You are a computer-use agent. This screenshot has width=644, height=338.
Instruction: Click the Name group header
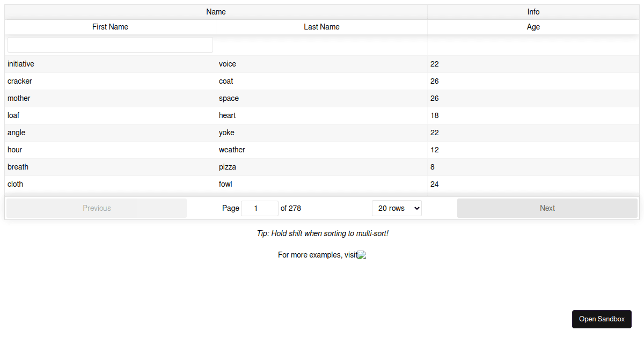coord(216,11)
